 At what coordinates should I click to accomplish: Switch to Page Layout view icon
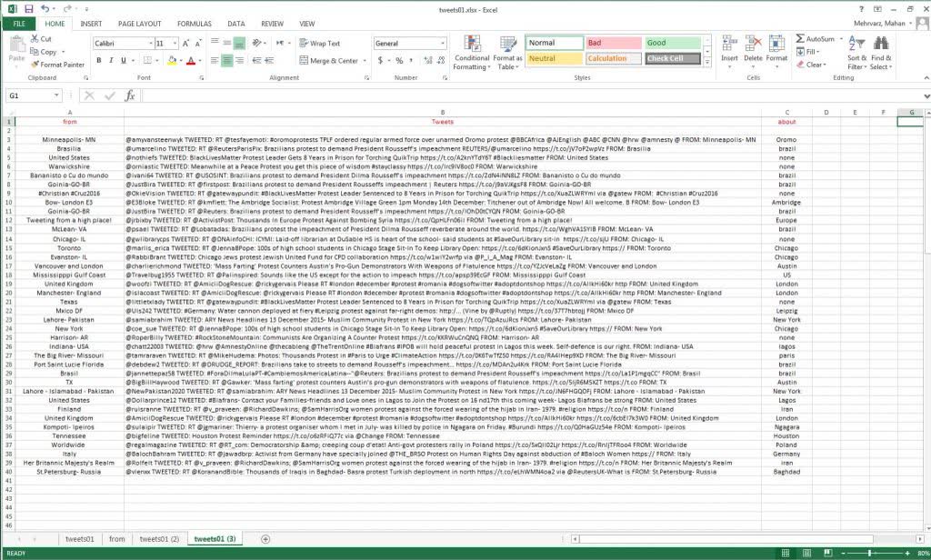tap(806, 553)
